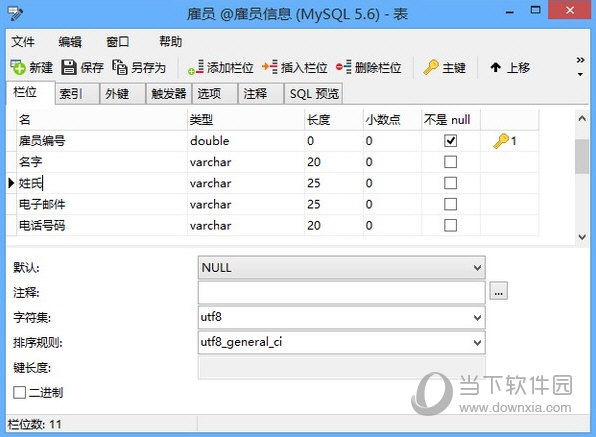The image size is (596, 437).
Task: Click the length 20 of 电话号码 row
Action: 334,226
